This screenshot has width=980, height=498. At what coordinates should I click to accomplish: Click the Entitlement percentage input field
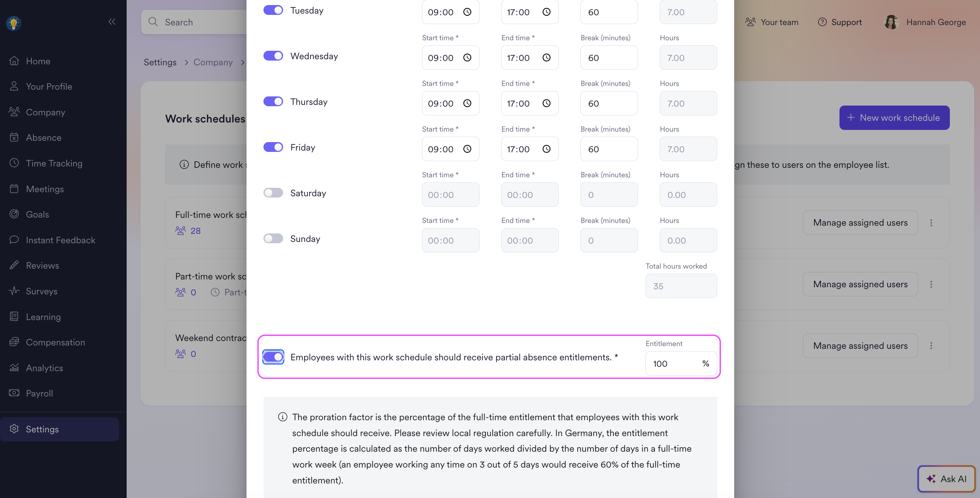681,363
